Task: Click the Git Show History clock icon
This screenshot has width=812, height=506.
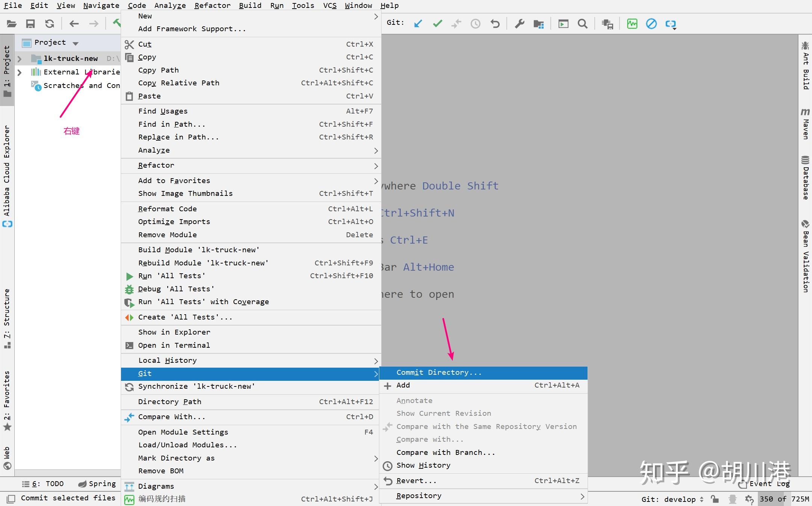Action: [476, 24]
